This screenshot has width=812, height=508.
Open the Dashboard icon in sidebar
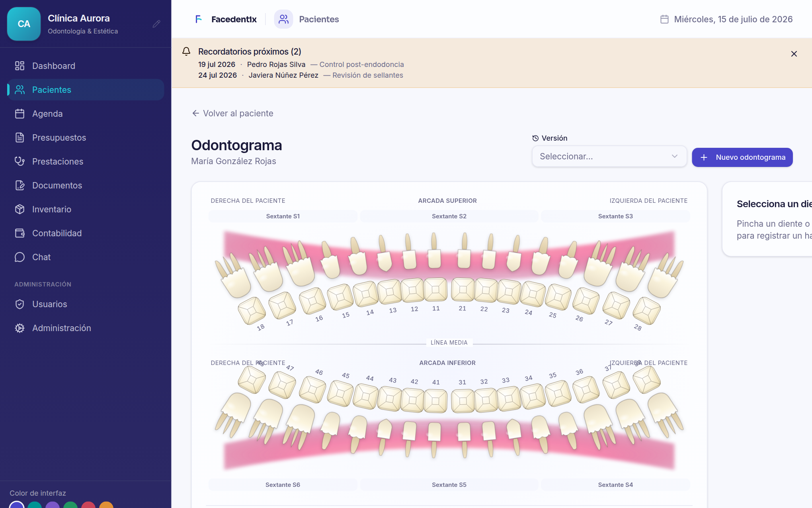point(20,66)
